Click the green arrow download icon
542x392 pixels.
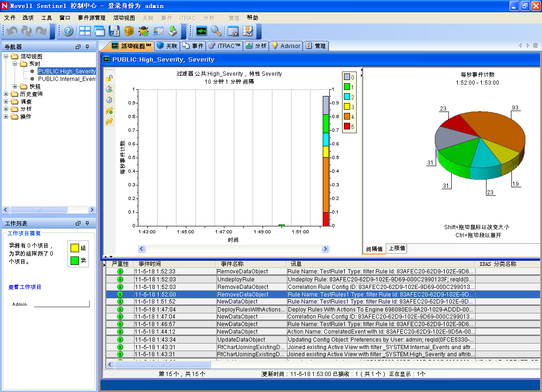(x=173, y=31)
